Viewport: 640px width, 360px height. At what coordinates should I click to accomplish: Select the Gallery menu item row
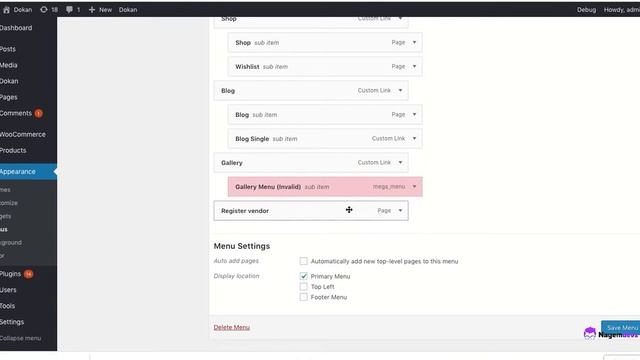pos(311,162)
